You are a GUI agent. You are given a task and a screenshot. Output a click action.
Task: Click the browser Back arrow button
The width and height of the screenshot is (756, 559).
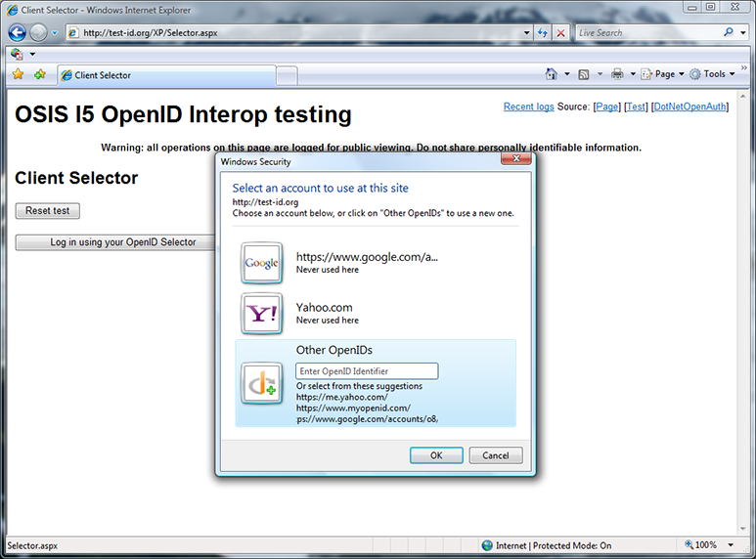17,32
